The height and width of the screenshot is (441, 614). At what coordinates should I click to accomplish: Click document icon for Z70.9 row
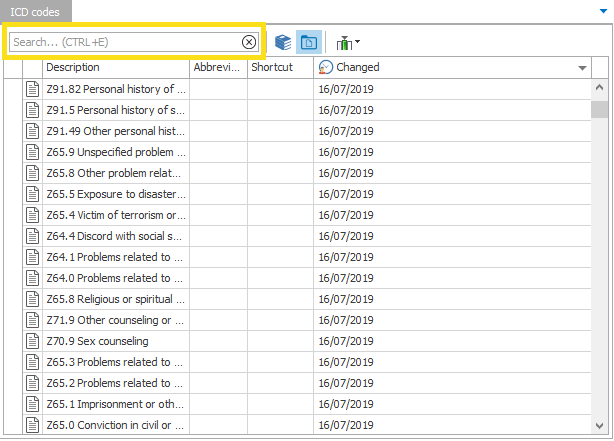click(33, 341)
